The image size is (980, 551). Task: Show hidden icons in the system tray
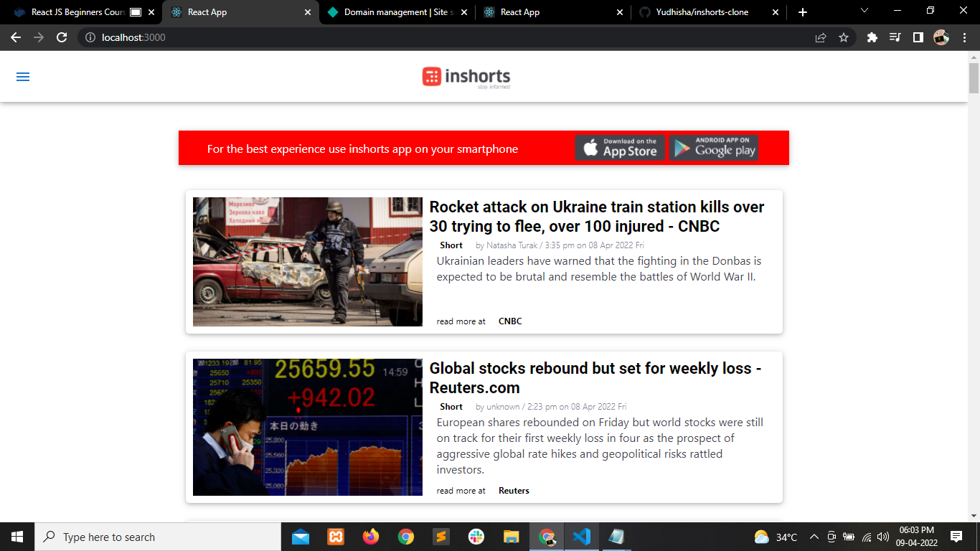(814, 536)
